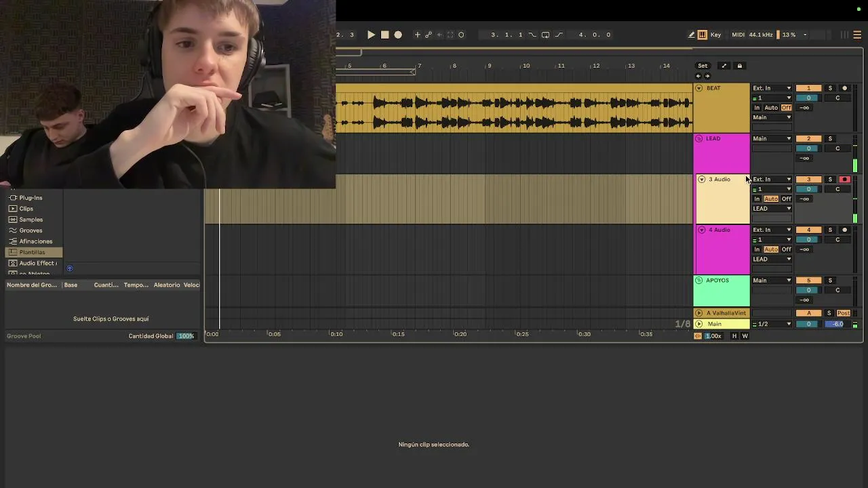Click the Set locator button

pyautogui.click(x=703, y=66)
